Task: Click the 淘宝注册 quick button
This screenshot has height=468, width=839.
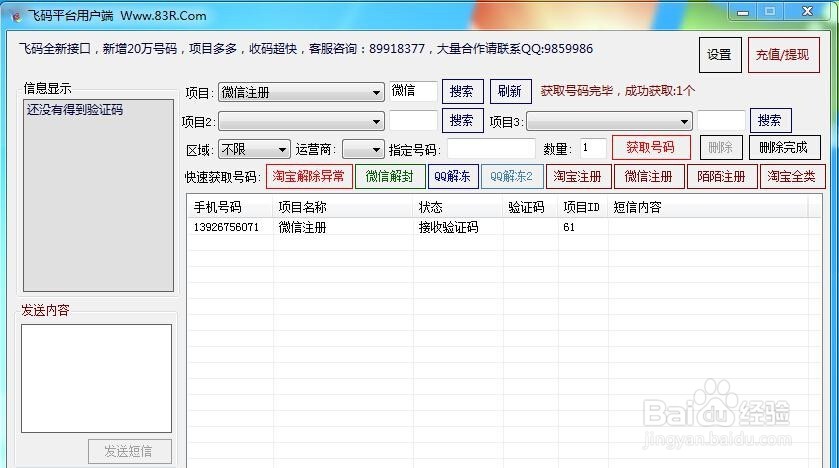Action: coord(578,177)
